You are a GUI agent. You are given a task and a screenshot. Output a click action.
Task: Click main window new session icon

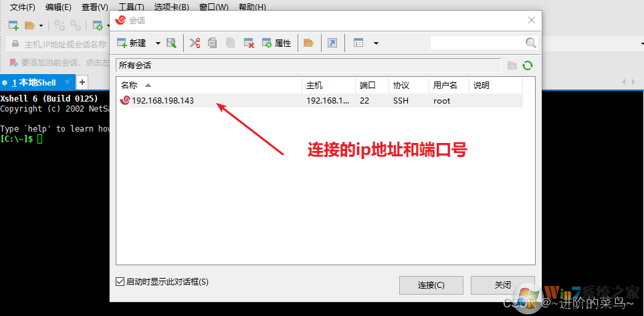click(x=14, y=25)
